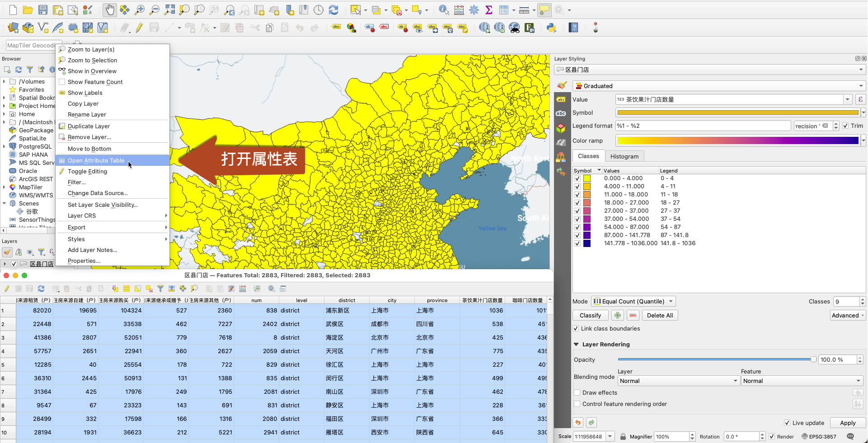Click Select Features by area tool
This screenshot has width=868, height=443.
pyautogui.click(x=356, y=10)
